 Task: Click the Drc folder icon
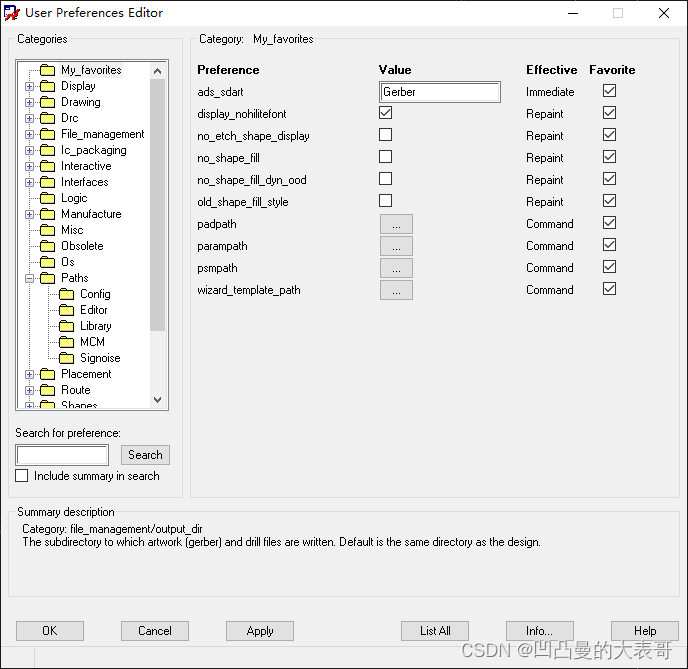(x=47, y=118)
